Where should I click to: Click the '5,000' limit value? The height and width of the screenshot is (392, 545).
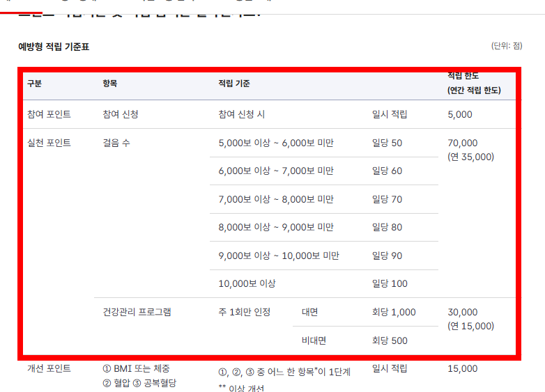(460, 115)
